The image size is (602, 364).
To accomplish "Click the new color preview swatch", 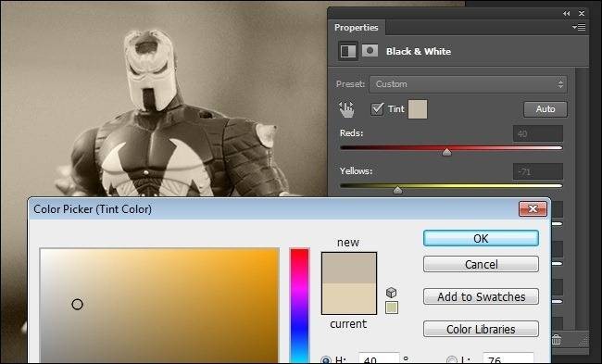I will [349, 268].
